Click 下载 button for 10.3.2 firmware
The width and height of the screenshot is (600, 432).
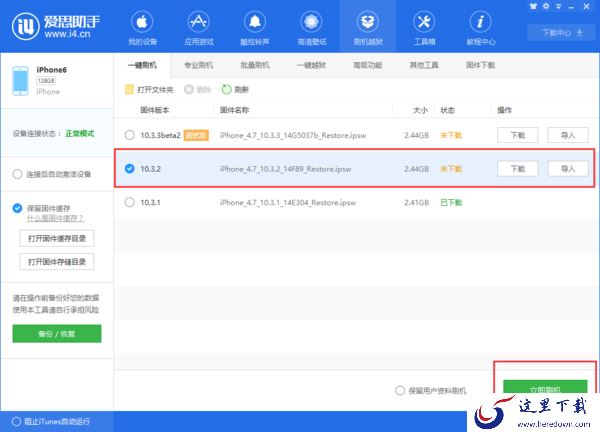518,169
